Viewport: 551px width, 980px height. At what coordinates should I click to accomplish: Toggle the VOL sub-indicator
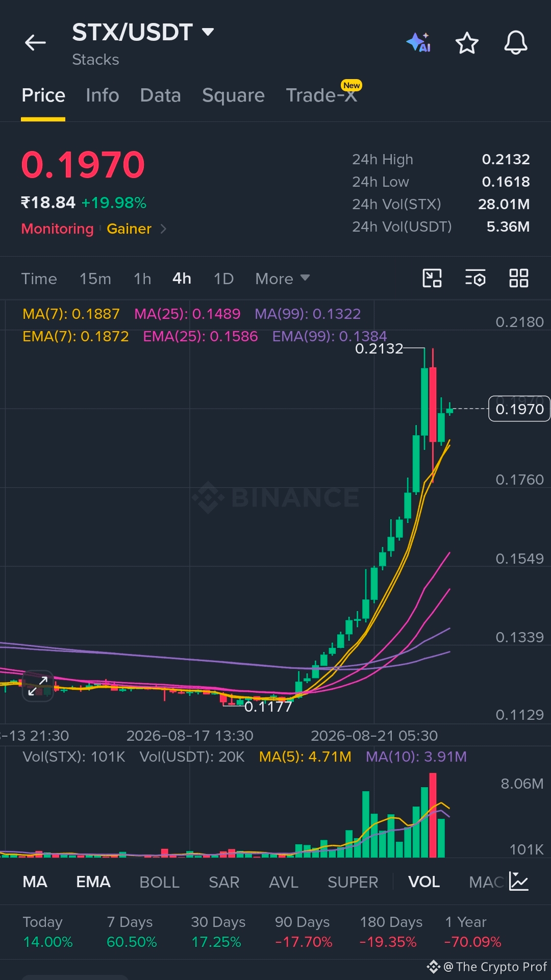[424, 882]
